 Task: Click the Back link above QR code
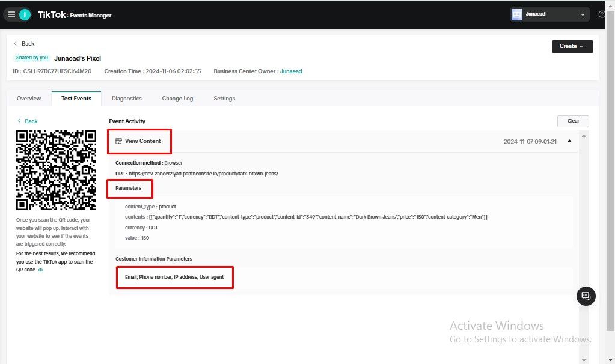(x=28, y=121)
